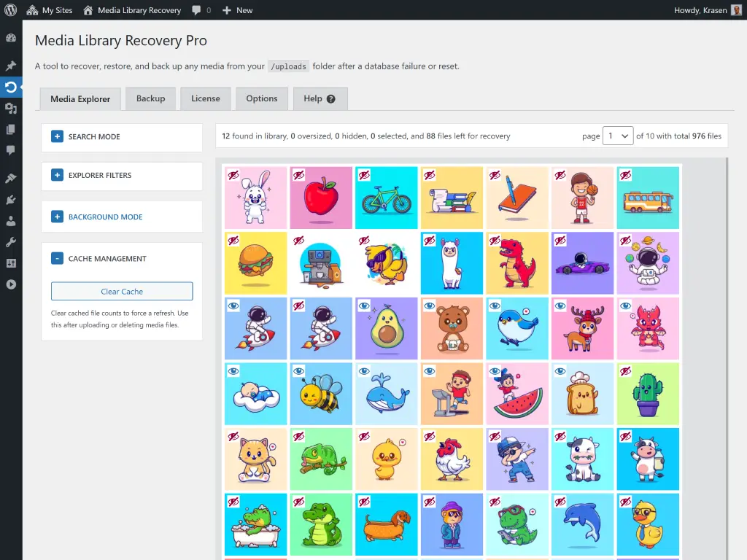This screenshot has height=560, width=747.
Task: Open the WordPress Dashboard from the sidebar
Action: click(12, 36)
